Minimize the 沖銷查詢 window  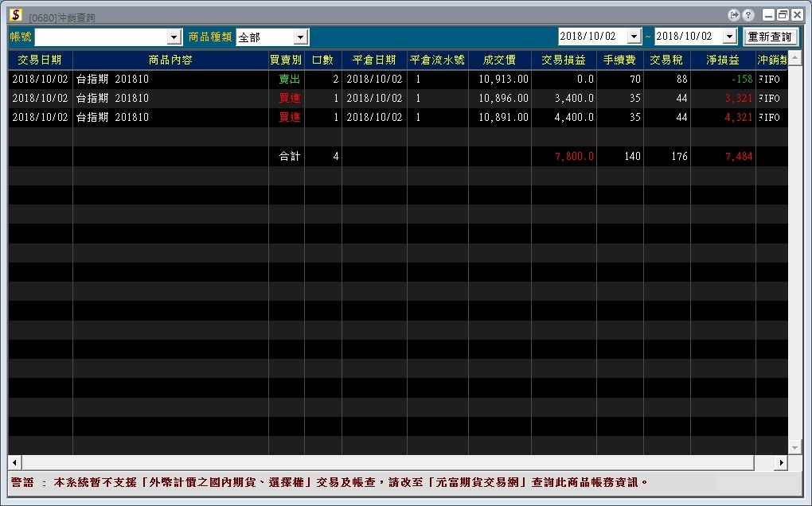768,15
